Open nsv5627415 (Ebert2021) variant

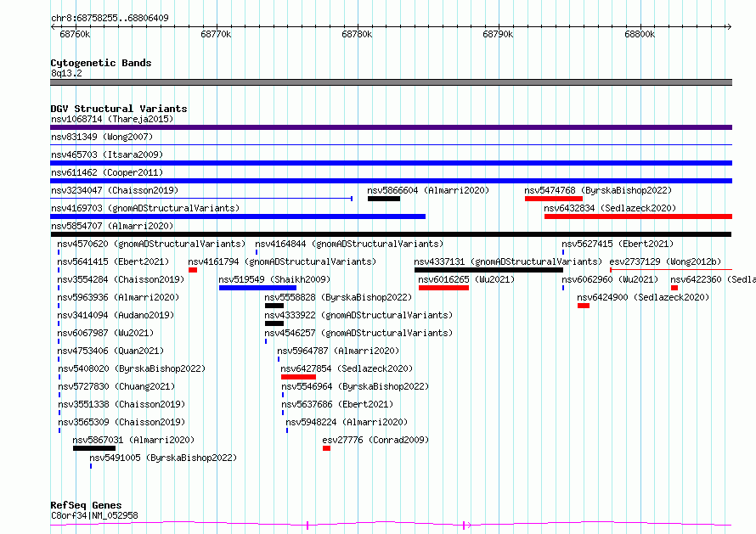pos(618,244)
